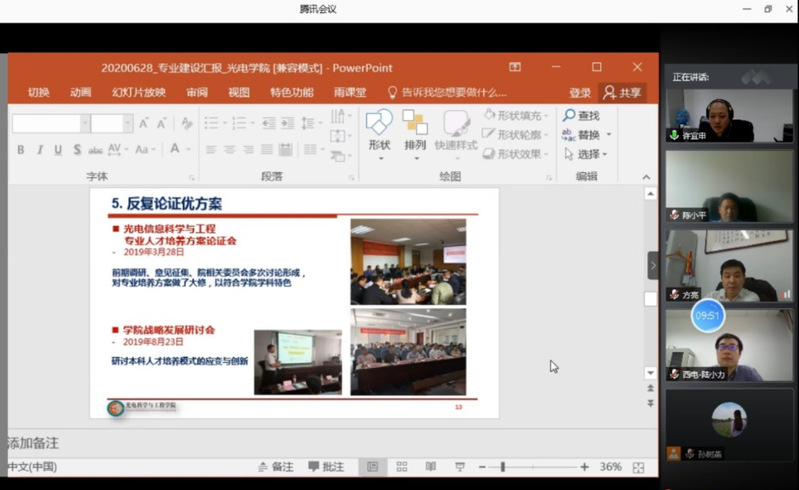Switch to Slide Sorter view icon
Viewport: 799px width, 490px height.
402,467
